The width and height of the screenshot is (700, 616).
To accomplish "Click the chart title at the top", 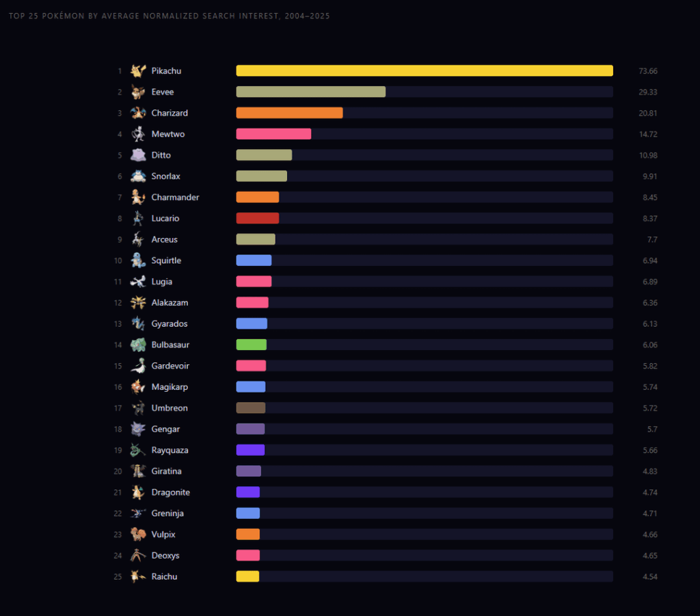I will 167,15.
